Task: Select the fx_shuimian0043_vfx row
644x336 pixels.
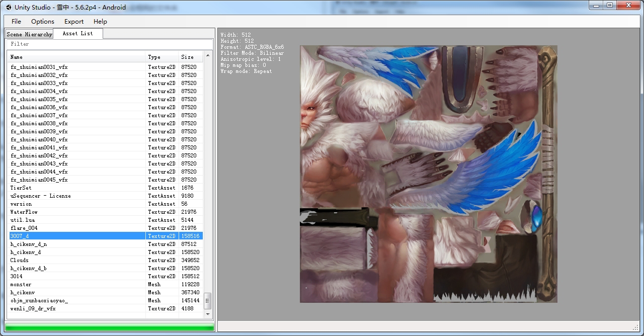Action: [x=106, y=163]
